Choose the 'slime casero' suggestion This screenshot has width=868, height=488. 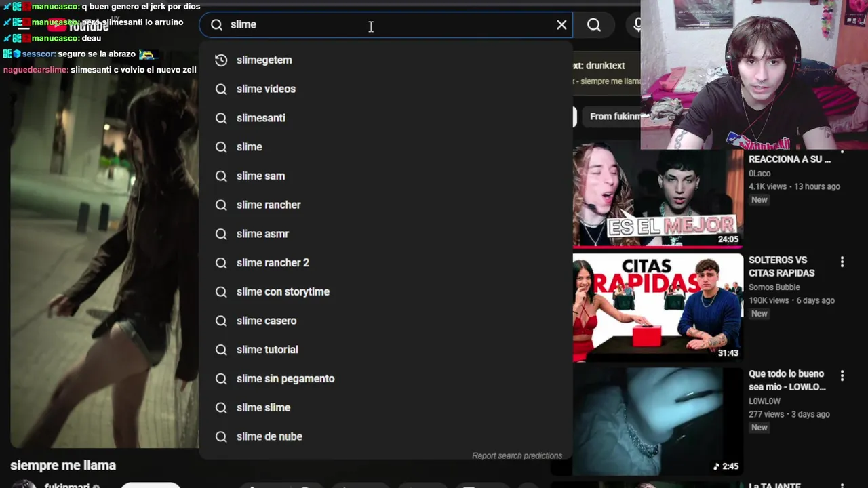pos(386,321)
